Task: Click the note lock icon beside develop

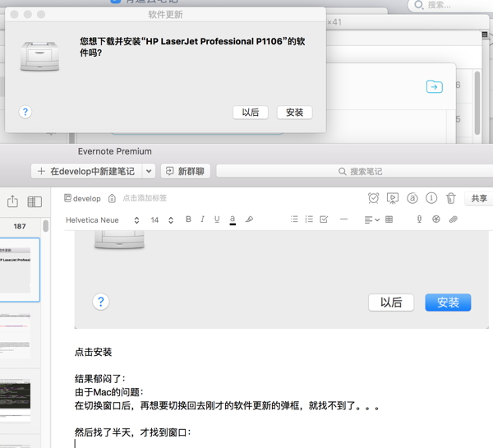Action: tap(112, 198)
